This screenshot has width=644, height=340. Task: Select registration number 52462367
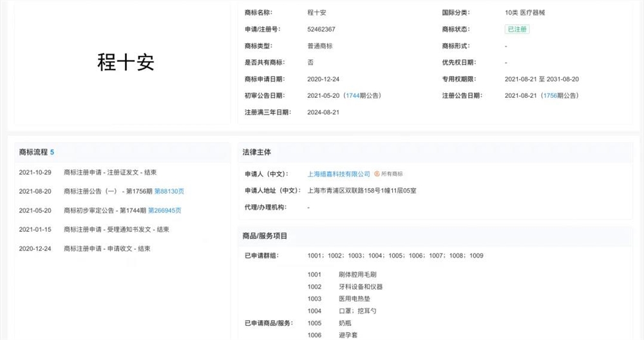point(321,30)
